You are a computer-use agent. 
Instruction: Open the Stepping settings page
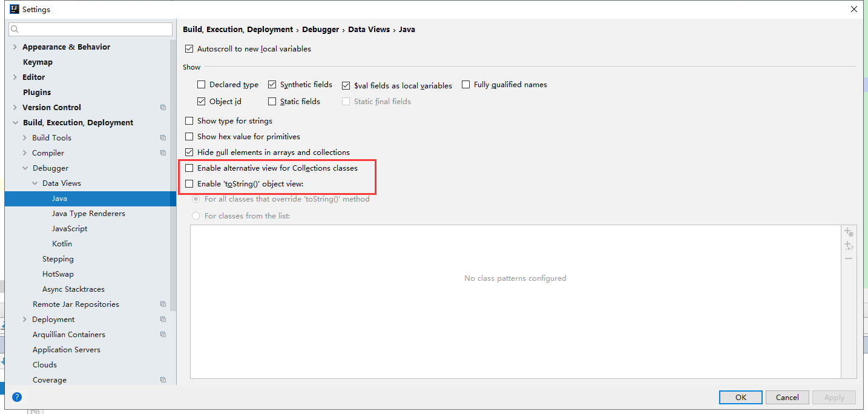pos(58,258)
